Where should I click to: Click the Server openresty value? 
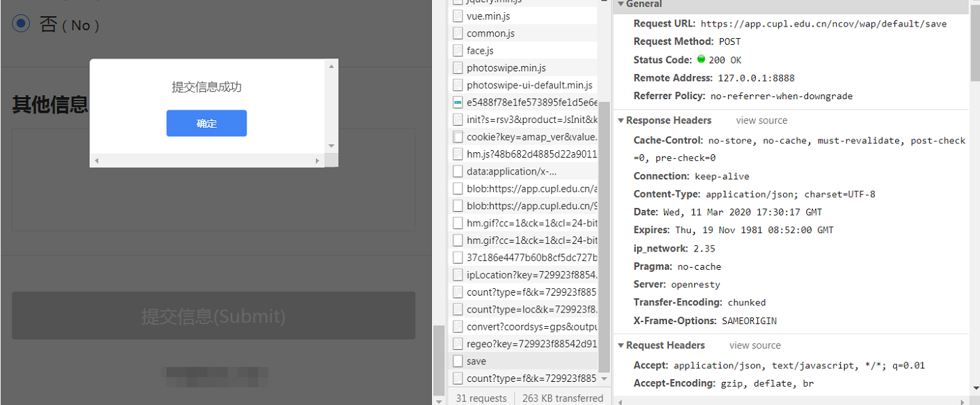coord(695,285)
